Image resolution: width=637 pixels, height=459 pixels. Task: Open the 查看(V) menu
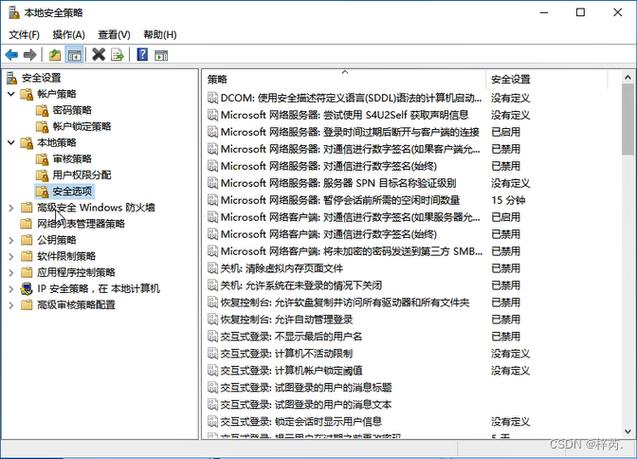pyautogui.click(x=114, y=35)
